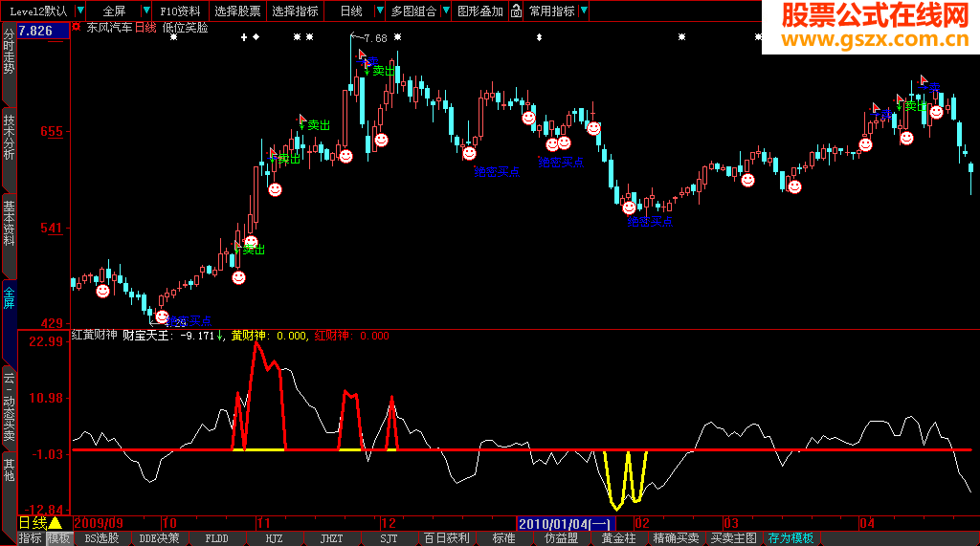Click the F10资料 button

click(180, 11)
